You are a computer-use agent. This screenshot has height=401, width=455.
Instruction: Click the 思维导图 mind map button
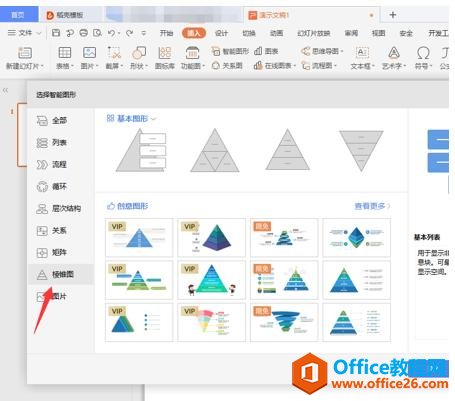(x=322, y=51)
